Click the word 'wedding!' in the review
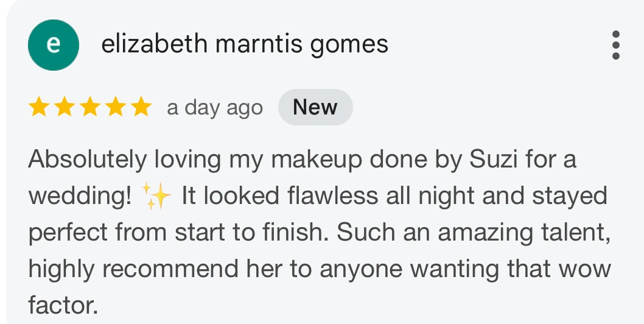 pos(79,196)
